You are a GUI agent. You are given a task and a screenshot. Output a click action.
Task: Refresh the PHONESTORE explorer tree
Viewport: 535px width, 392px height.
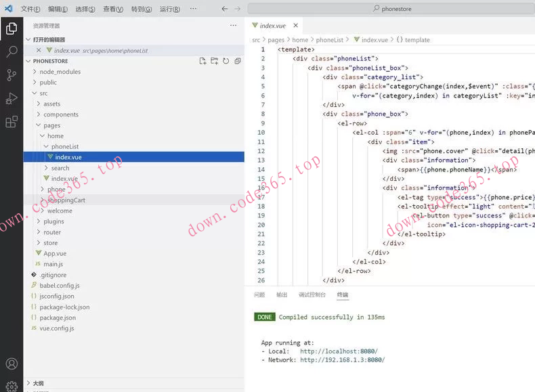(226, 61)
